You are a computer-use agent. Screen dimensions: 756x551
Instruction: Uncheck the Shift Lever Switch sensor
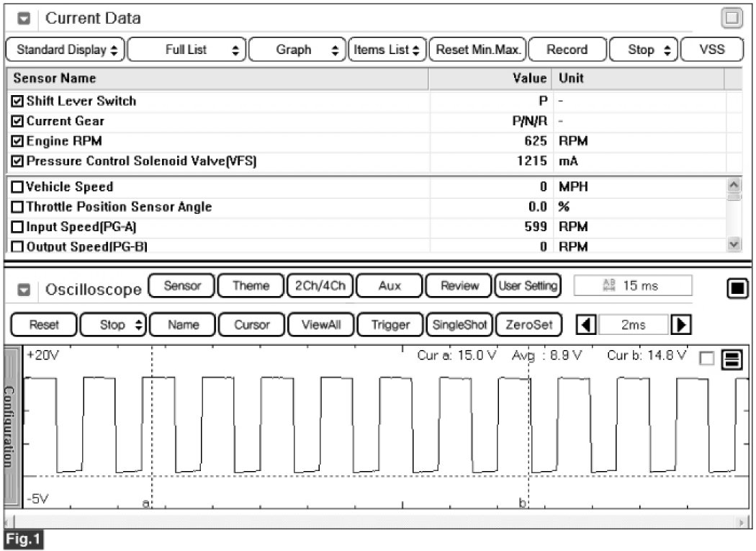[18, 102]
